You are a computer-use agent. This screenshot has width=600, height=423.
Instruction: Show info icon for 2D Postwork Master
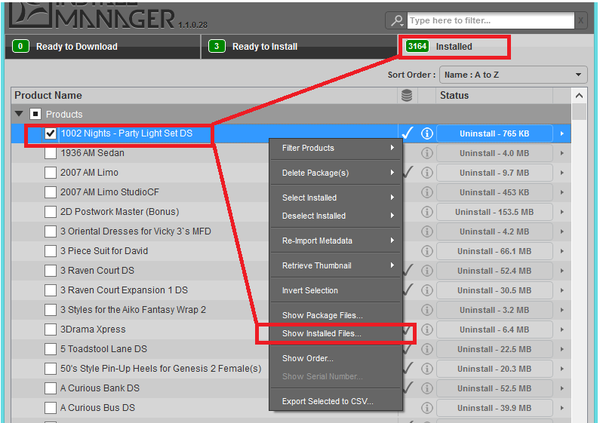pyautogui.click(x=427, y=212)
